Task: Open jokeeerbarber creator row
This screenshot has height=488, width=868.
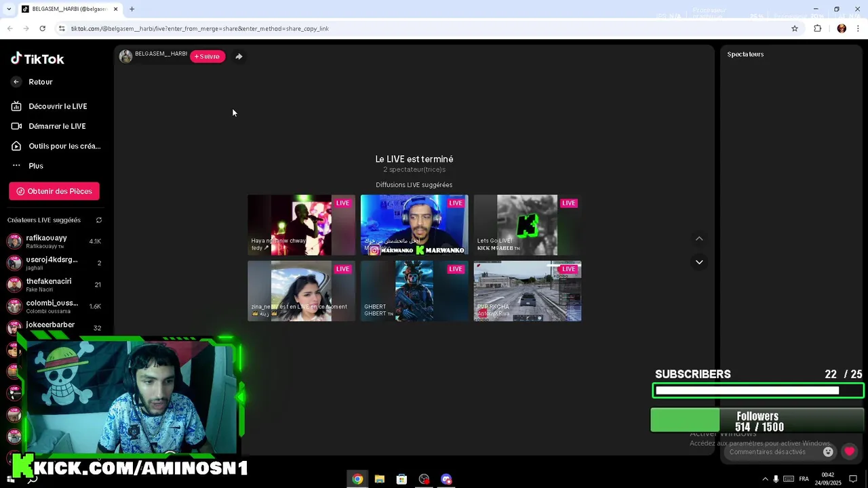Action: tap(54, 327)
